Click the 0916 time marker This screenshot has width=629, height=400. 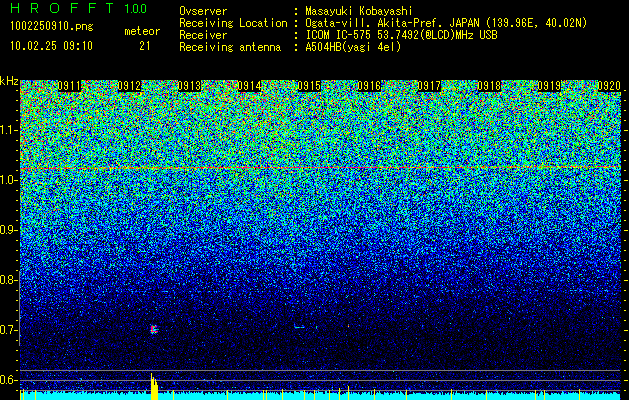click(x=369, y=86)
